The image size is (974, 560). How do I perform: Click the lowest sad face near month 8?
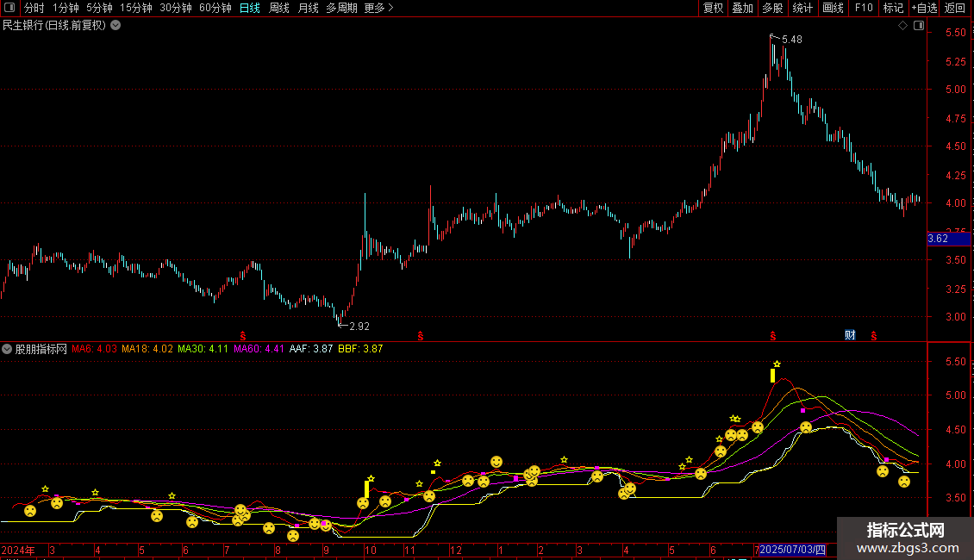(293, 537)
